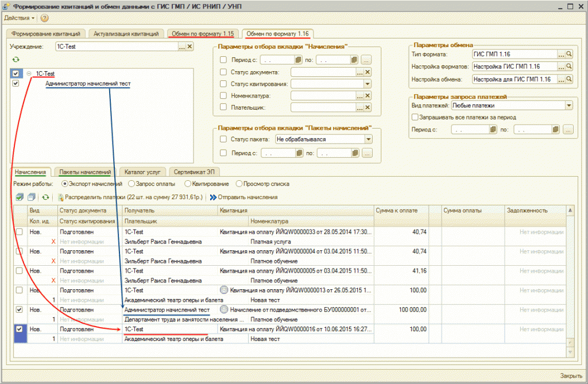Open the Вид платежей dropdown
588x384 pixels.
[x=568, y=106]
